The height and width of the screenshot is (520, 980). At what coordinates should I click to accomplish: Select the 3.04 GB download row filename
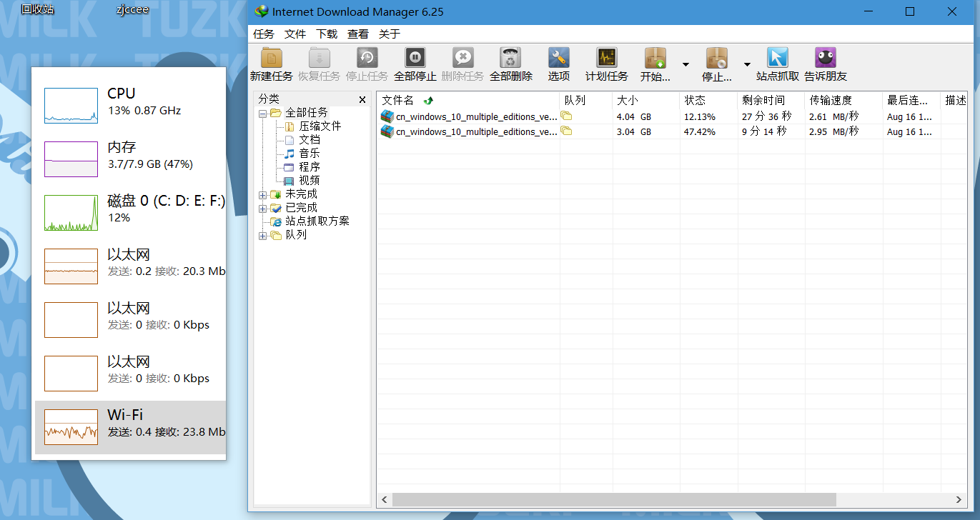tap(477, 131)
